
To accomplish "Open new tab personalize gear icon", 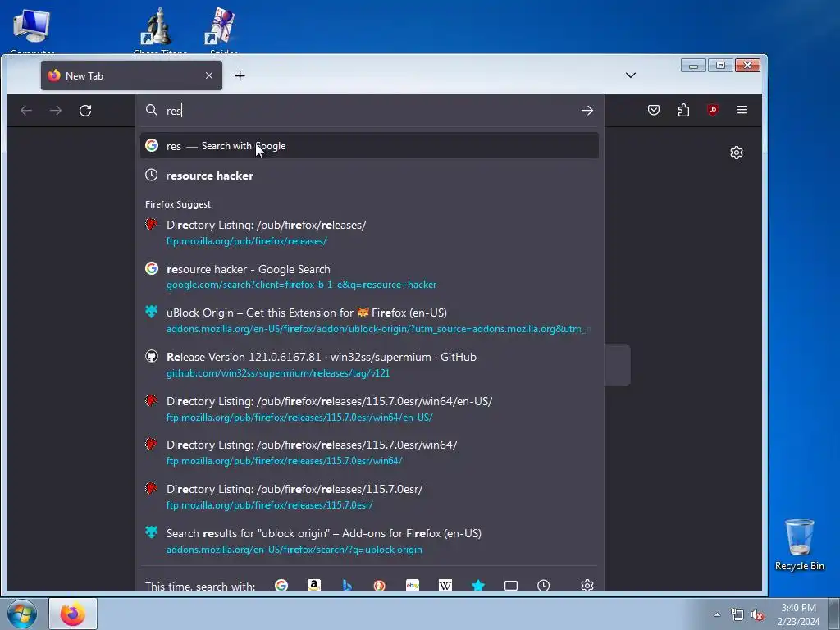I will pos(737,153).
